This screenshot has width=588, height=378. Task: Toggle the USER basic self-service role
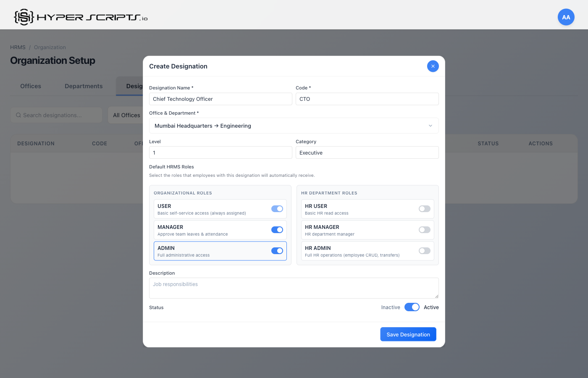tap(277, 209)
